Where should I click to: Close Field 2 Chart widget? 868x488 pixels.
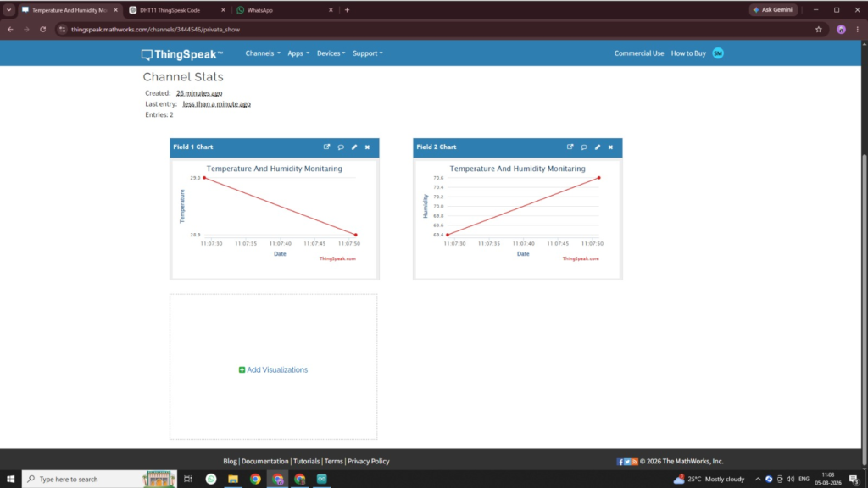(x=610, y=147)
